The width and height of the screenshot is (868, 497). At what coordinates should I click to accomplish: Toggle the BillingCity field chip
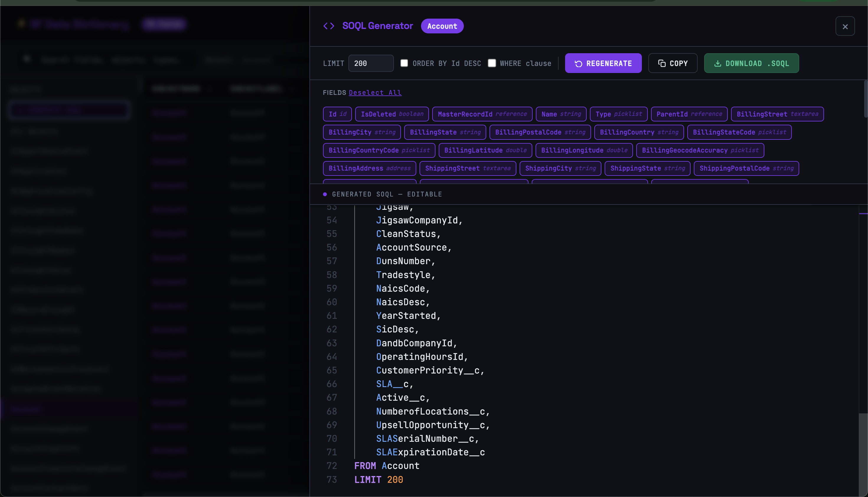coord(362,132)
